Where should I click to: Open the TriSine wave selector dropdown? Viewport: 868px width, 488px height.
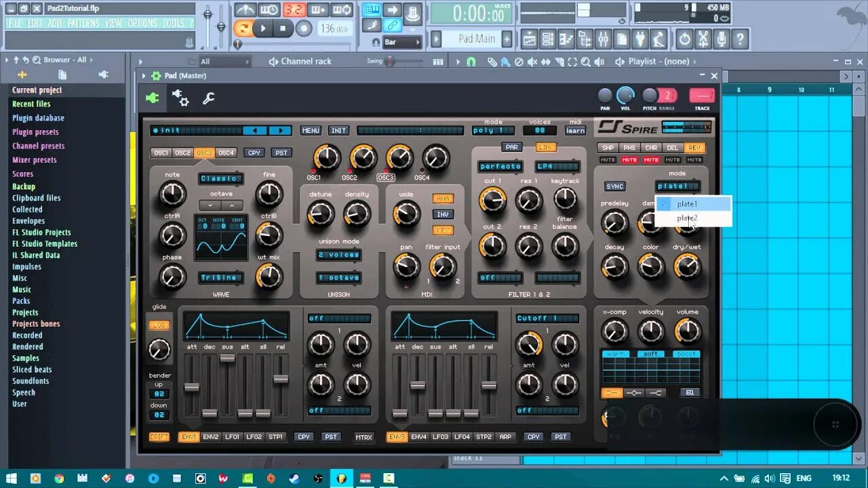pyautogui.click(x=221, y=278)
